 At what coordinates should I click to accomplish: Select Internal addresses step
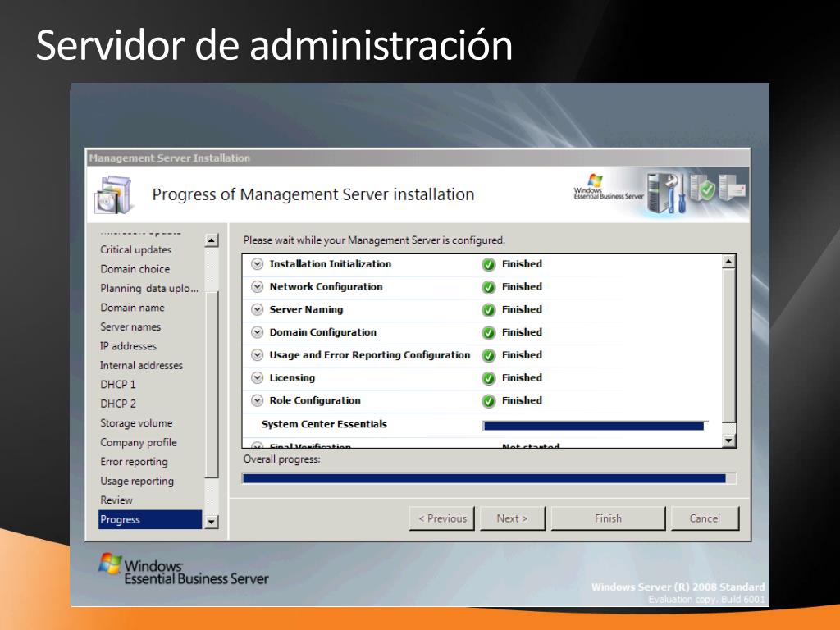point(141,365)
